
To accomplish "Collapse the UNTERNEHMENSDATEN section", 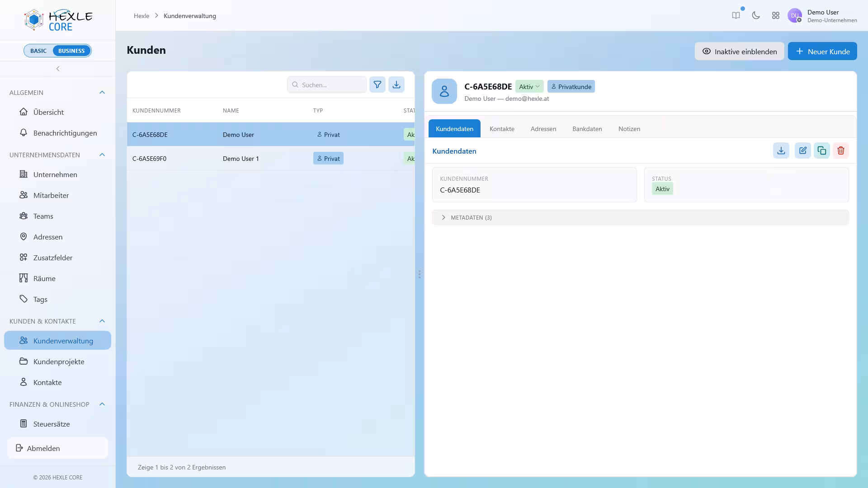I will click(x=102, y=155).
